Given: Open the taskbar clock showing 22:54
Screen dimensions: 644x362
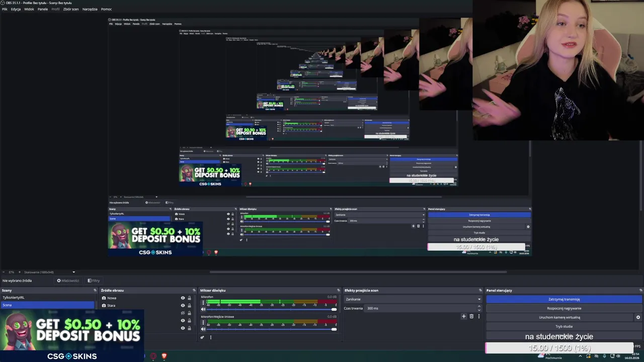Looking at the screenshot, I should click(x=632, y=356).
